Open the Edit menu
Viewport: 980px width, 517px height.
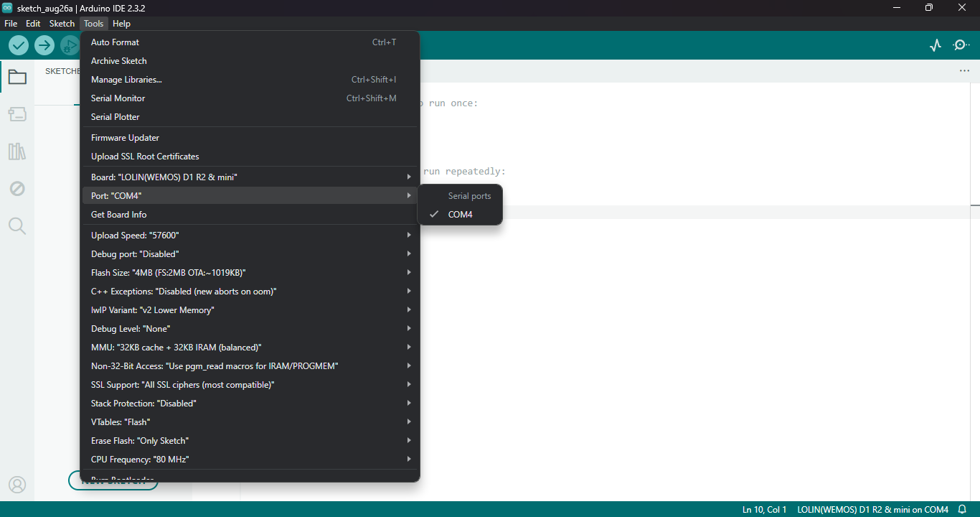point(33,24)
